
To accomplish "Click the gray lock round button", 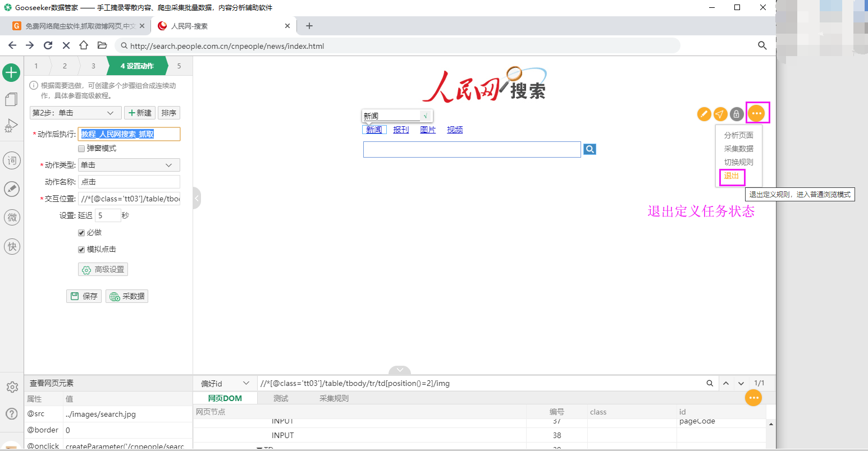I will pyautogui.click(x=737, y=114).
